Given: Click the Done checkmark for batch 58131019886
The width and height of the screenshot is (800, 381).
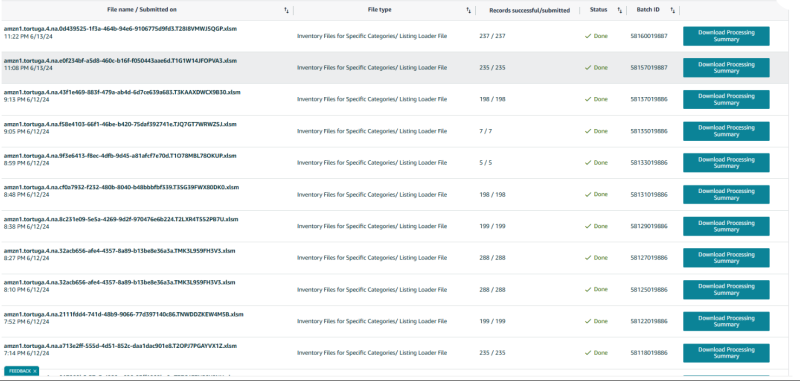Looking at the screenshot, I should tap(588, 194).
